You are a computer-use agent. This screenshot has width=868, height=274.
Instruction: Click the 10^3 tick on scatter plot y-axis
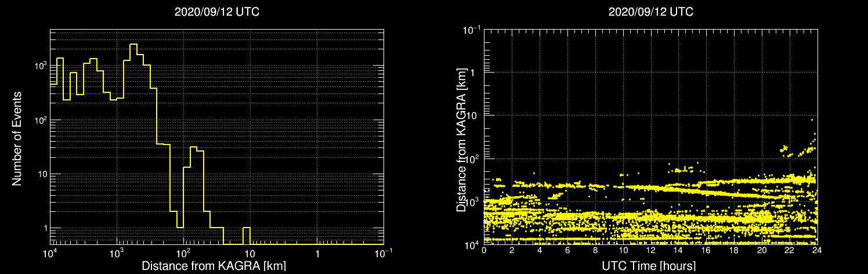(x=472, y=201)
